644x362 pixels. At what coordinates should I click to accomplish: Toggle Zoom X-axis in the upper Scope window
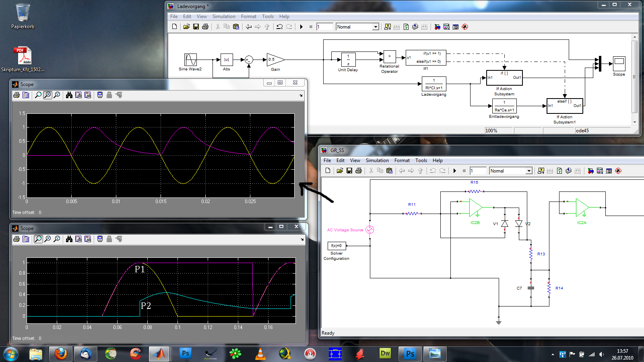[x=47, y=95]
